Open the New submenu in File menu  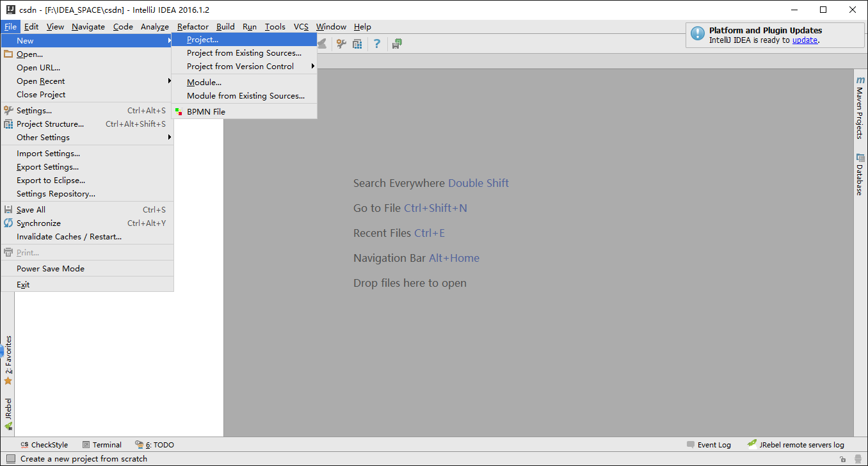(87, 40)
